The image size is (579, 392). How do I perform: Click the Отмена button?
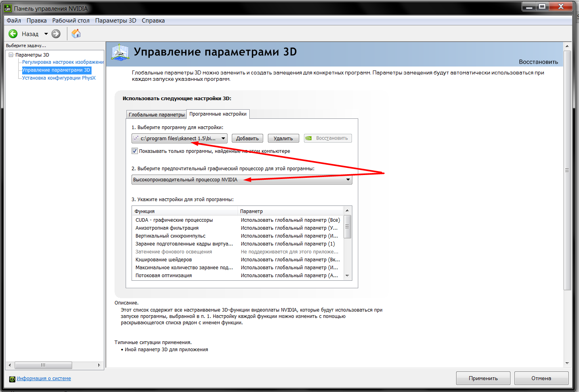(x=541, y=378)
